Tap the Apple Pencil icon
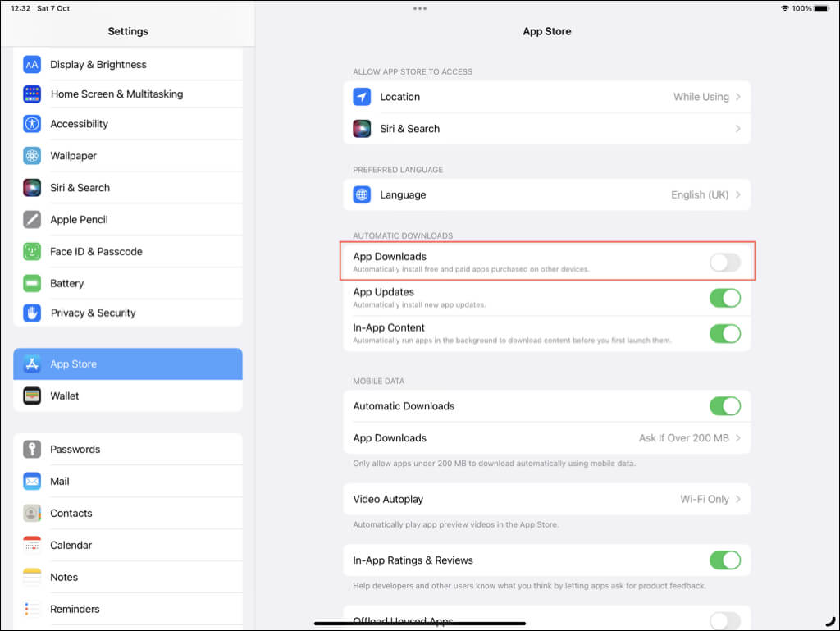Image resolution: width=840 pixels, height=631 pixels. [32, 220]
